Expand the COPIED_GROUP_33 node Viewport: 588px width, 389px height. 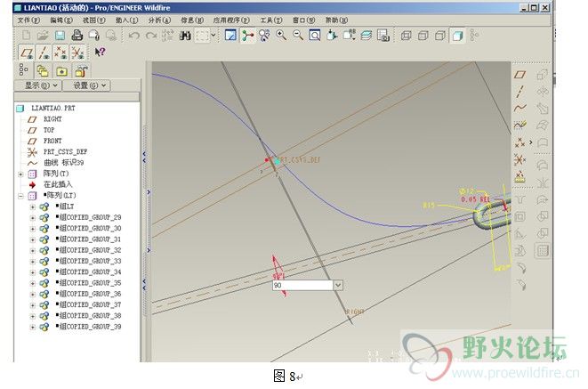coord(32,262)
